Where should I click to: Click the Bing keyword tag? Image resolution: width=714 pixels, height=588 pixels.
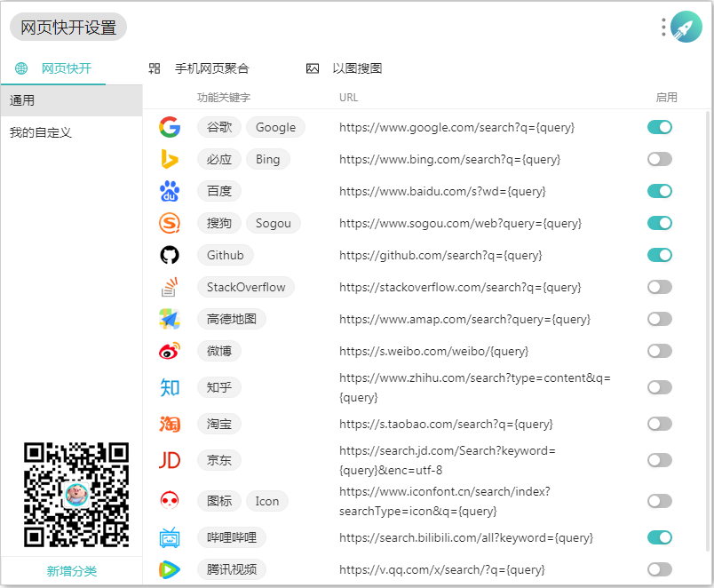click(x=268, y=159)
